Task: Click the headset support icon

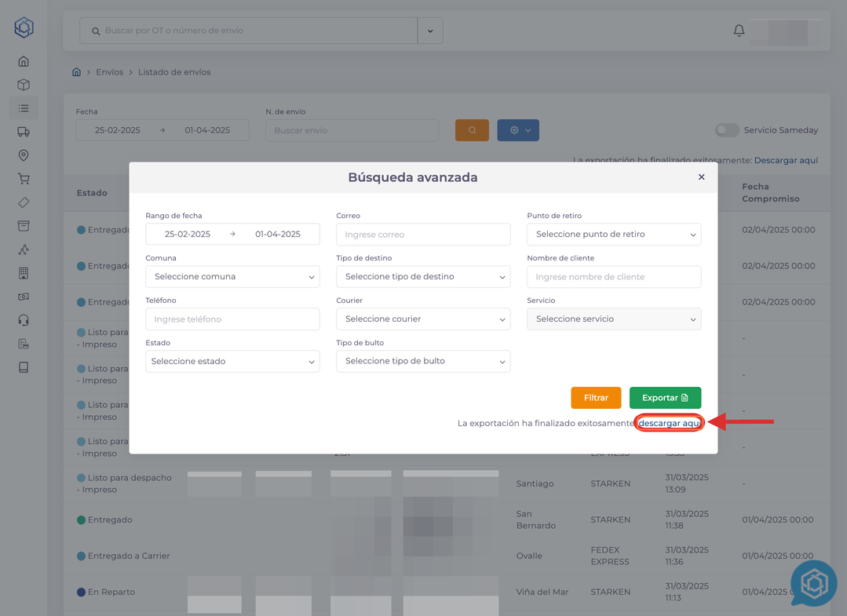Action: [x=24, y=320]
